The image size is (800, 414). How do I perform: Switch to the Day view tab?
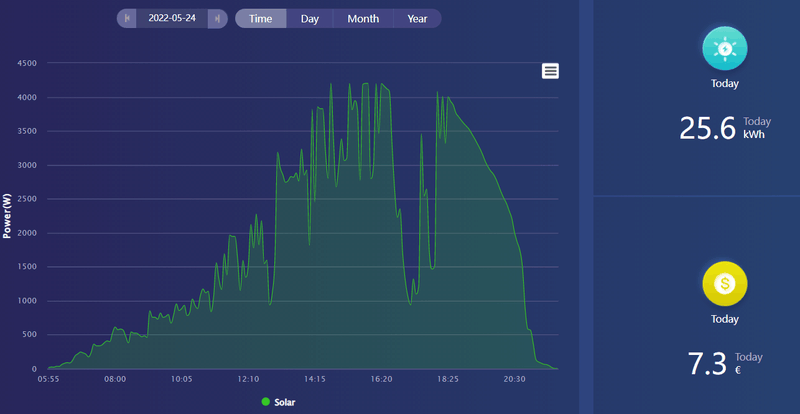[310, 19]
